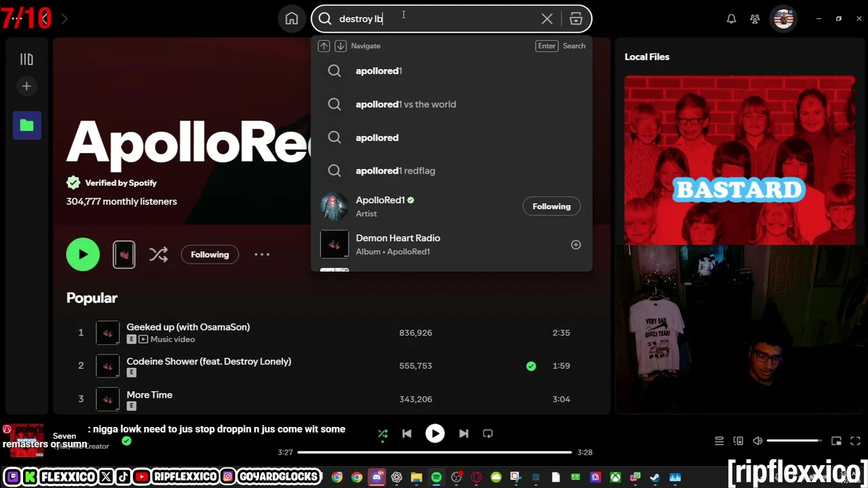Open ApolloRed1 artist result
The width and height of the screenshot is (868, 488).
451,206
